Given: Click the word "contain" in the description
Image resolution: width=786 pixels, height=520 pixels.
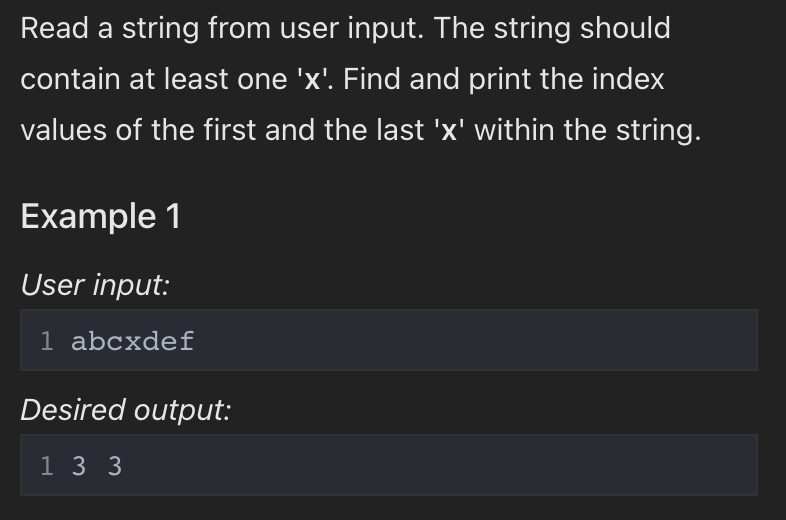Looking at the screenshot, I should (70, 79).
